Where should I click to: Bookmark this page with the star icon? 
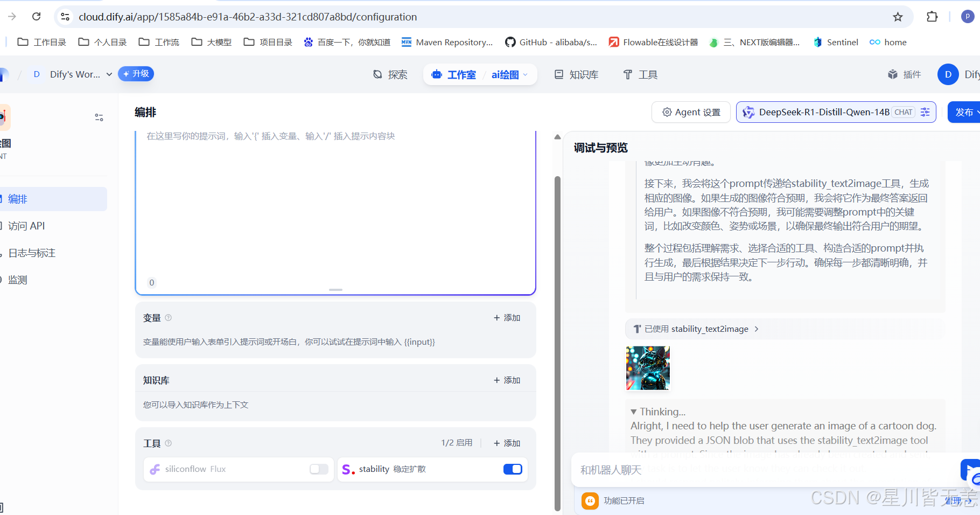pyautogui.click(x=898, y=17)
